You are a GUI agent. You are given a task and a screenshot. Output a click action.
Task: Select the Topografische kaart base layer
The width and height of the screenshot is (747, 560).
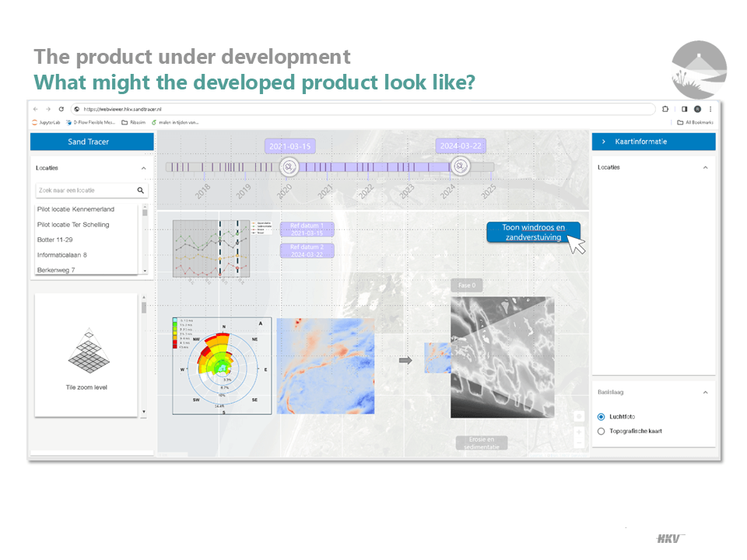pos(601,431)
